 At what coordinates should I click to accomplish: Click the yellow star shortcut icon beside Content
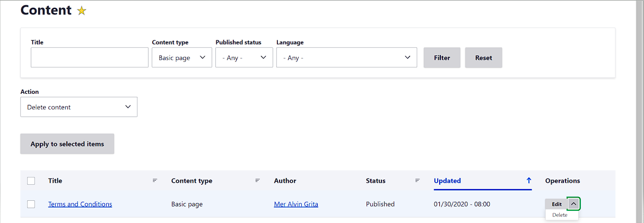(81, 11)
